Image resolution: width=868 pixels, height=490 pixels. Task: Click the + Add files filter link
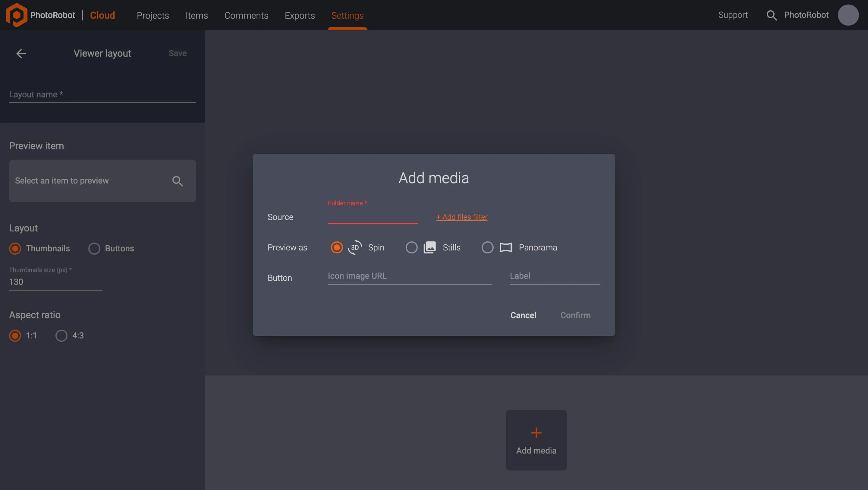(x=462, y=217)
